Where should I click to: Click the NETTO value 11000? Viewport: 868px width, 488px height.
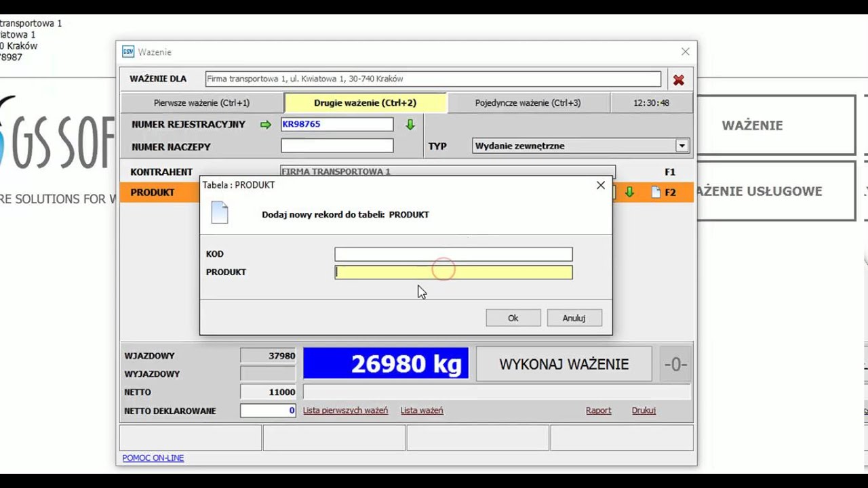click(x=268, y=392)
